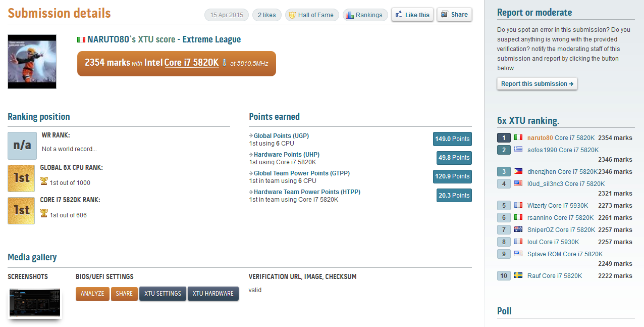Click the 149.0 Points badge

[x=452, y=139]
